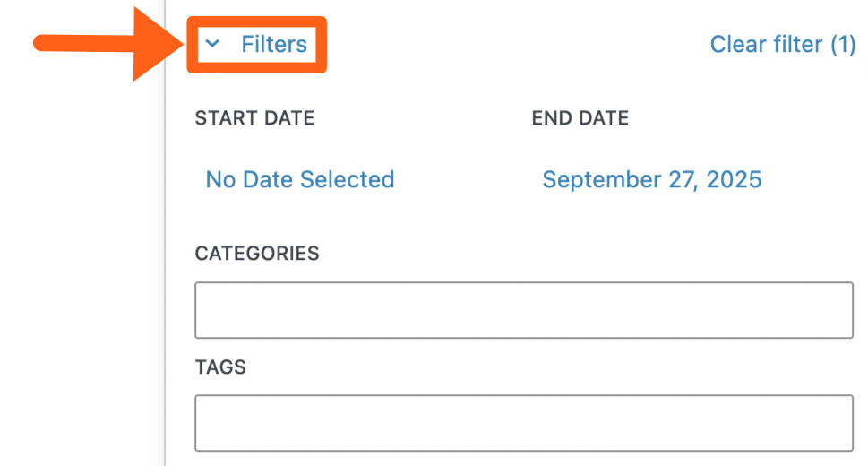Viewport: 868px width, 466px height.
Task: Click inside the Categories selector to choose categories
Action: pos(523,310)
